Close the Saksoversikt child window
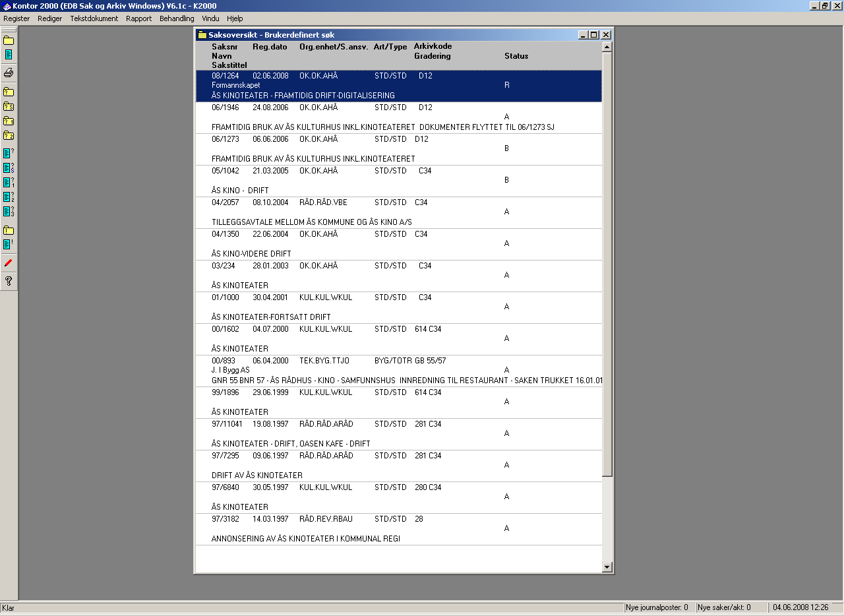Screen dimensions: 844x616 coord(606,35)
